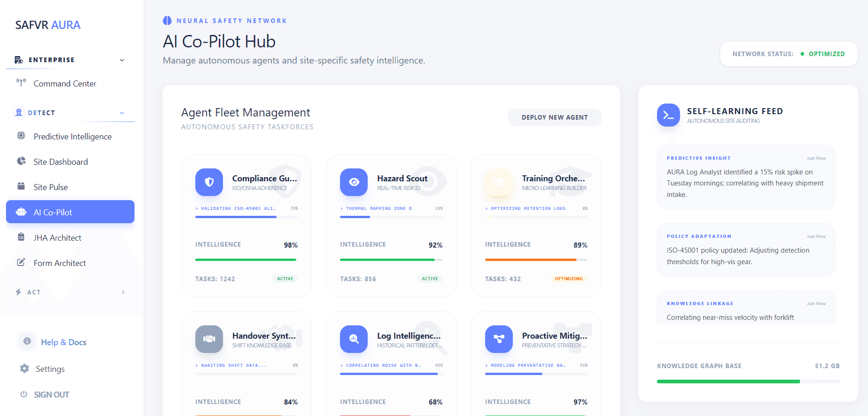Click the Training Orchestrator graduation cap icon

[x=499, y=182]
